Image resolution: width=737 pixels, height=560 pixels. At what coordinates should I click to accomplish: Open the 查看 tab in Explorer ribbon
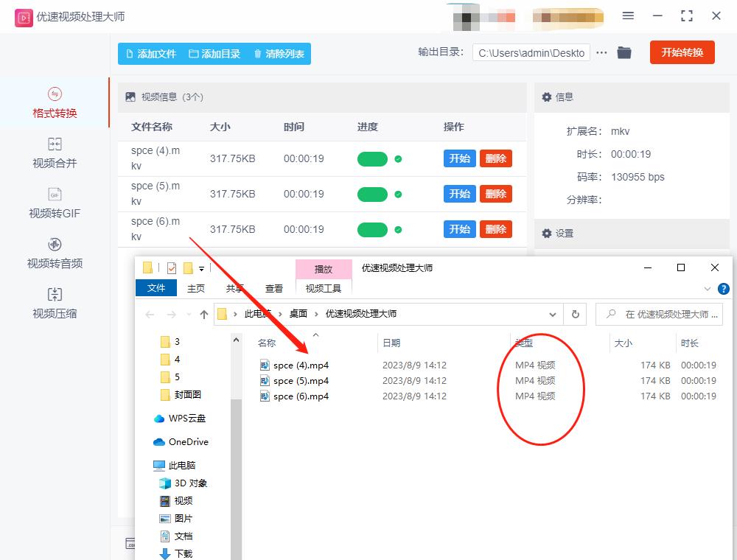(x=274, y=288)
